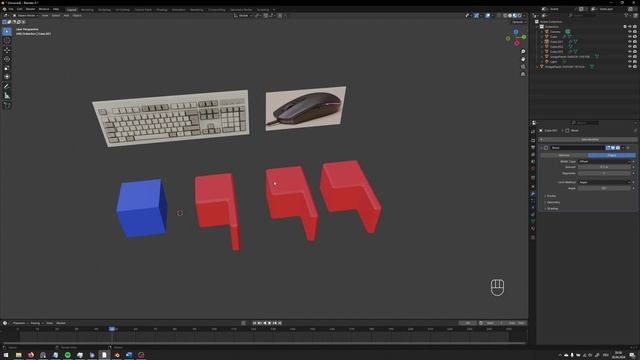
Task: Switch to the Shading workspace tab
Action: click(162, 9)
